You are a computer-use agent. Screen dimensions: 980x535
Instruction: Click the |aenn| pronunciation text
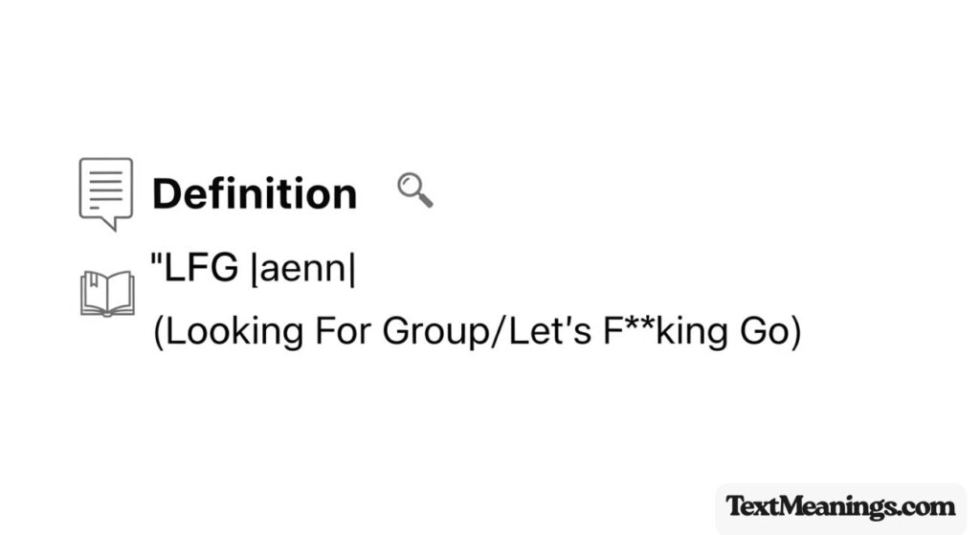pos(301,270)
